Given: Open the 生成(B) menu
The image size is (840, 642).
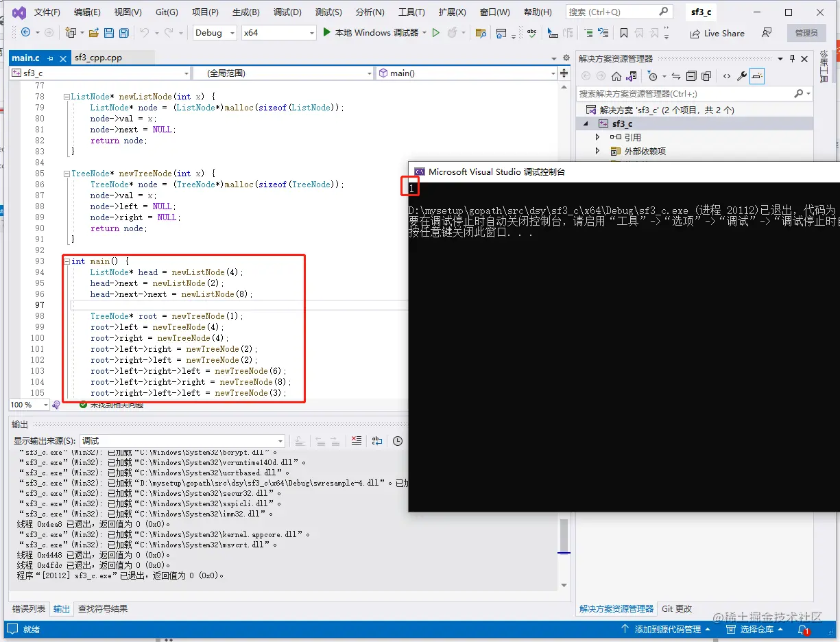Looking at the screenshot, I should pos(245,12).
